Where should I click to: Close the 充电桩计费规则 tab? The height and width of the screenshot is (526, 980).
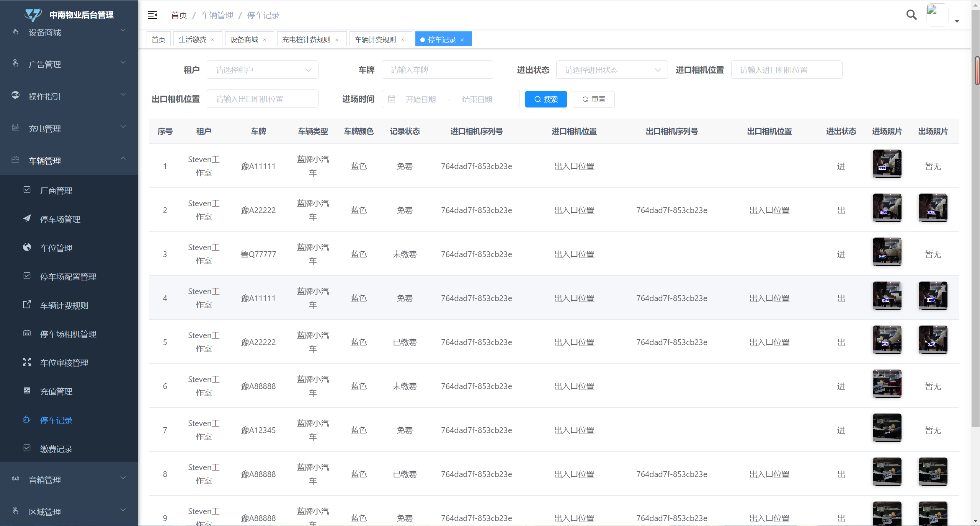click(337, 40)
